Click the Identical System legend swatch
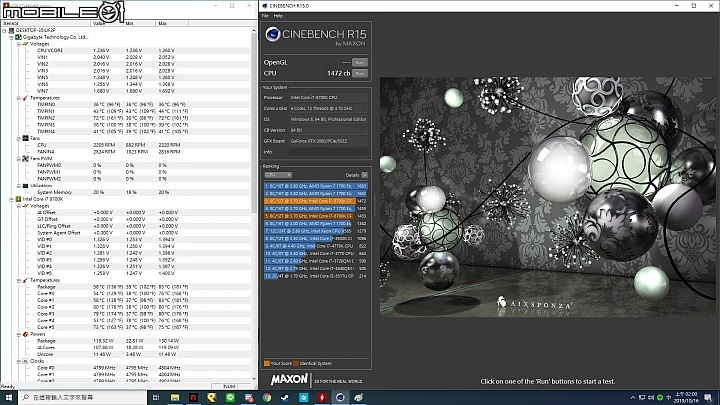 296,363
